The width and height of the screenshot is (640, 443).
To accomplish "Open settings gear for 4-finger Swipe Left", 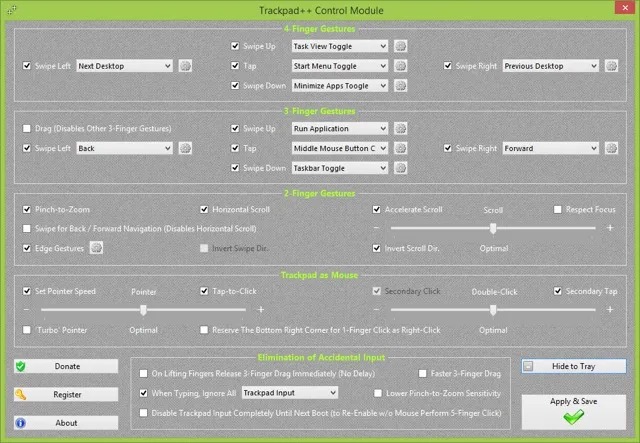I will pyautogui.click(x=185, y=66).
